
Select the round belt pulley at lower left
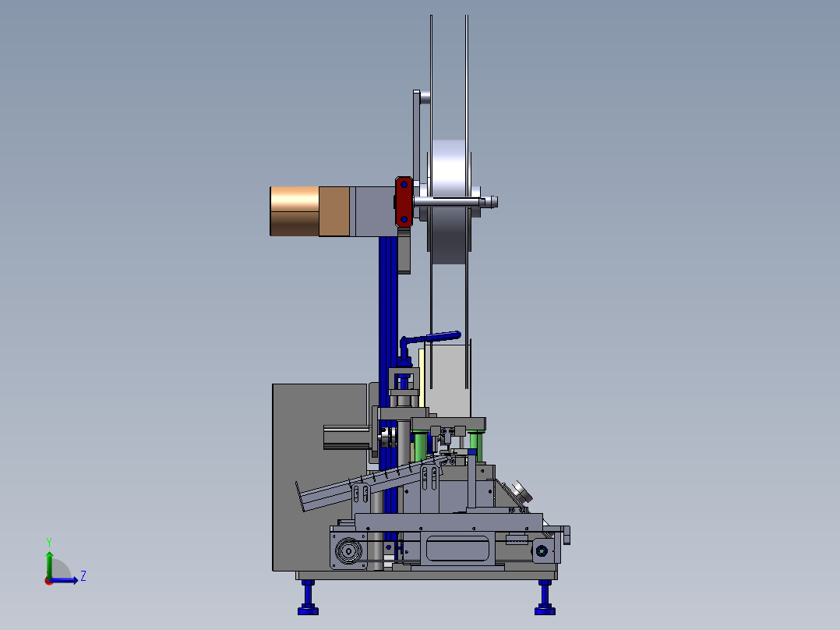tap(349, 550)
